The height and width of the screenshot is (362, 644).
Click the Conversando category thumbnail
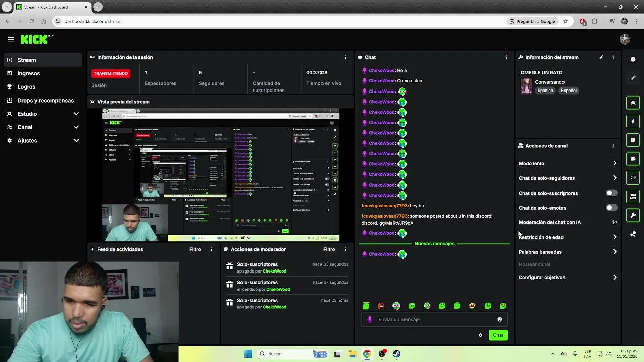point(526,86)
